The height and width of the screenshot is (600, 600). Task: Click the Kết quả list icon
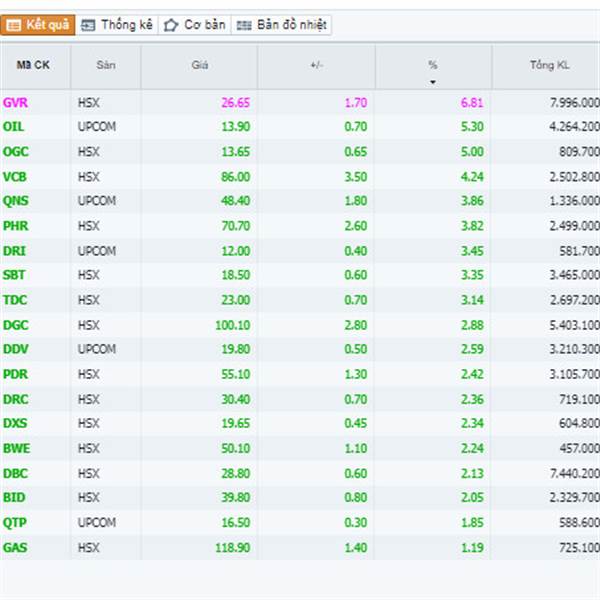click(15, 25)
